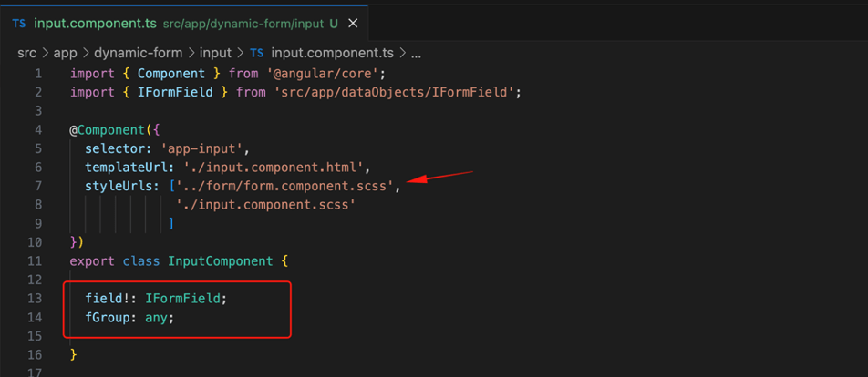Click the './input.component.scss' style path
The width and height of the screenshot is (868, 377).
(265, 205)
